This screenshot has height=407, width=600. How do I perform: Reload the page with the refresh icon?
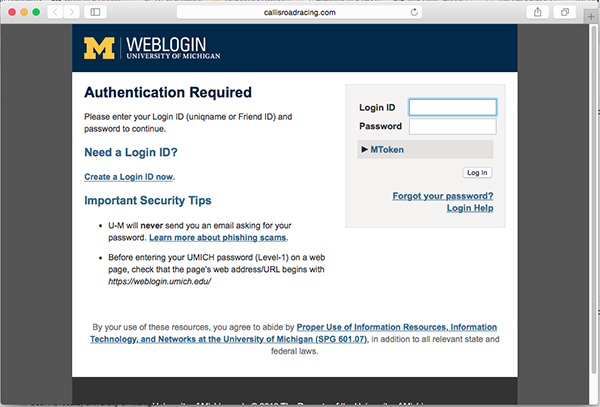coord(414,12)
